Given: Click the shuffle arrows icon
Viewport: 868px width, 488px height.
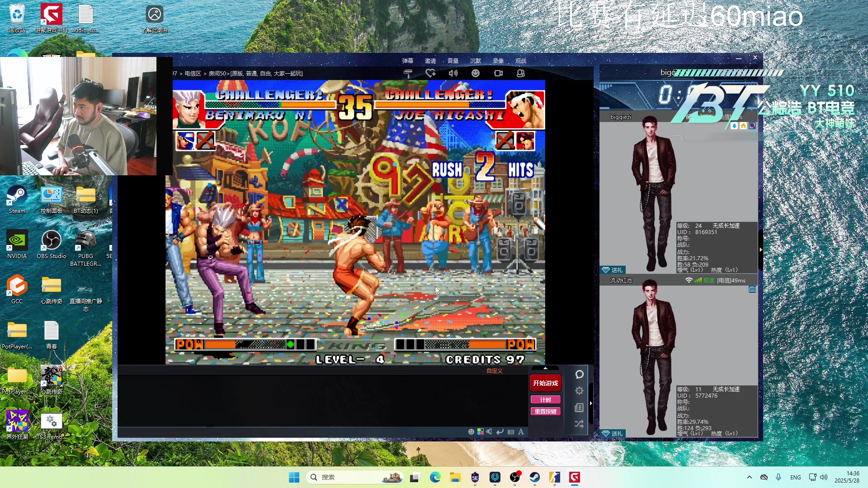Looking at the screenshot, I should tap(580, 424).
